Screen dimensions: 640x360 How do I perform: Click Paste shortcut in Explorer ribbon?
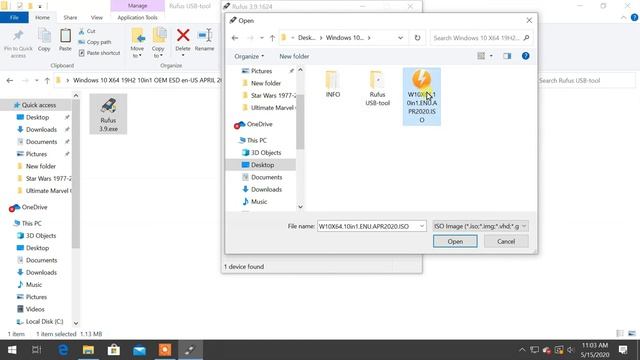click(x=100, y=53)
